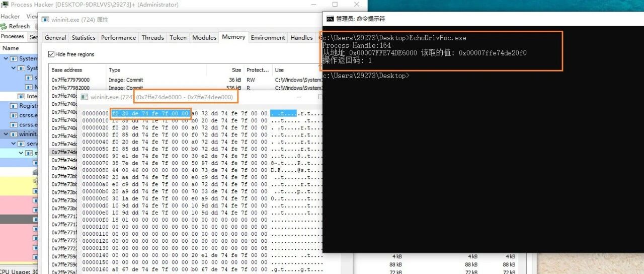This screenshot has width=644, height=274.
Task: Click the wininit.exe properties window title icon
Action: [46, 20]
